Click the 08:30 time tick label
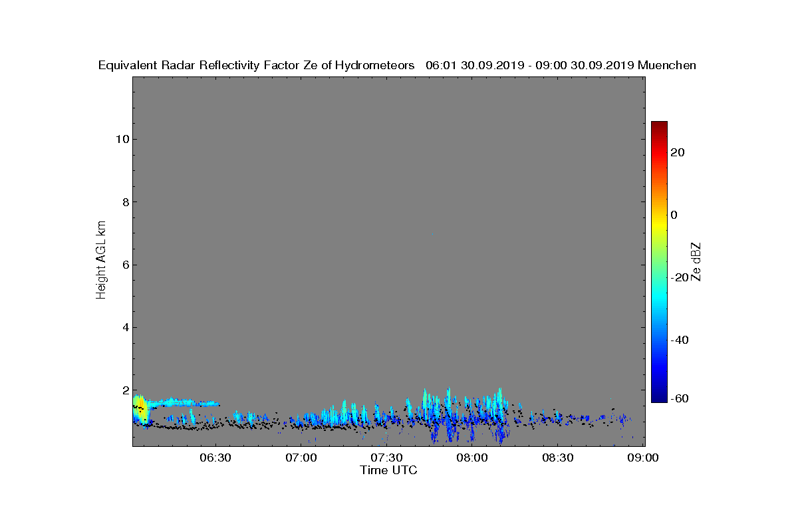 pyautogui.click(x=559, y=458)
